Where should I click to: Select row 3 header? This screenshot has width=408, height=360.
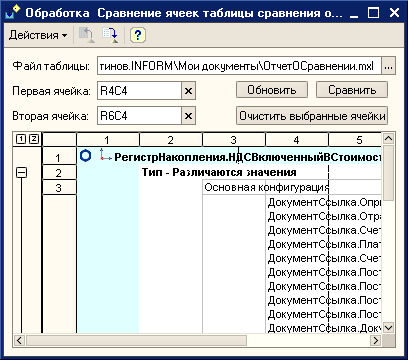click(59, 187)
